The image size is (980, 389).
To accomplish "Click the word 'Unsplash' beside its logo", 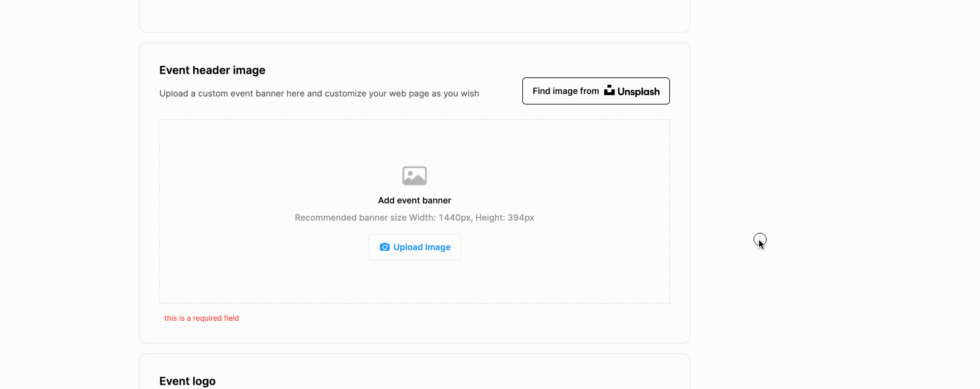I will tap(639, 92).
